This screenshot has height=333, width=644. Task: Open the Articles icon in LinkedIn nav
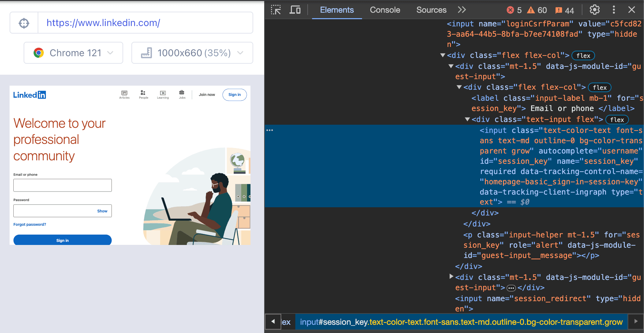tap(124, 95)
